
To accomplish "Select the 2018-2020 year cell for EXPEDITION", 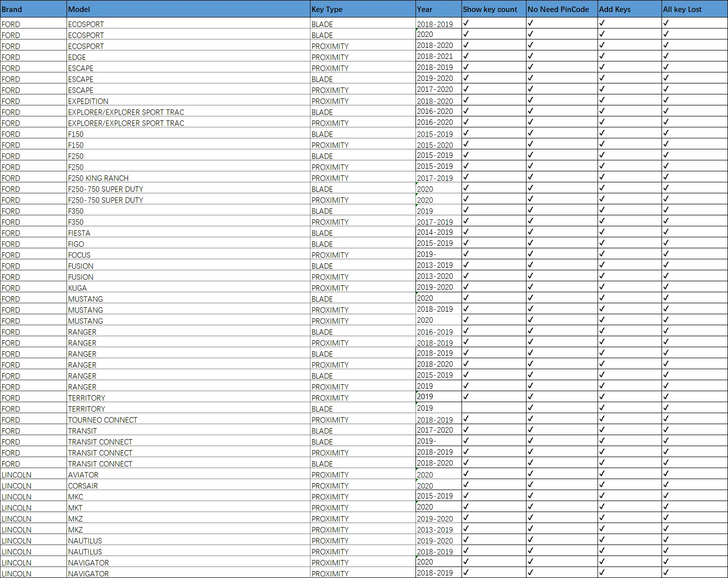I will [x=438, y=101].
